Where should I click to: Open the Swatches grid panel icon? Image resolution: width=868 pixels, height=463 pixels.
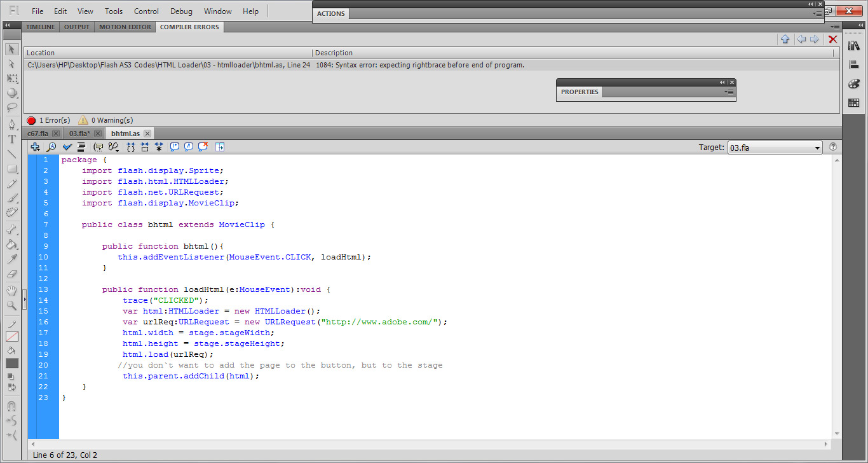tap(853, 102)
